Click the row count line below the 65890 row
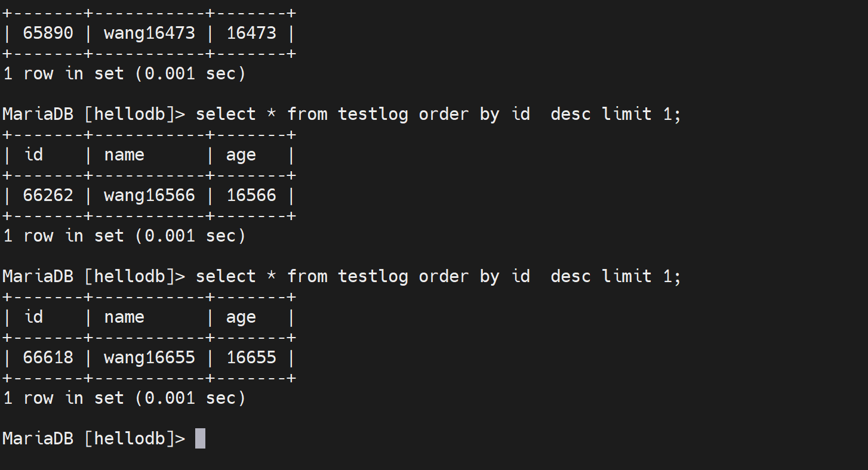The width and height of the screenshot is (868, 470). click(x=124, y=73)
